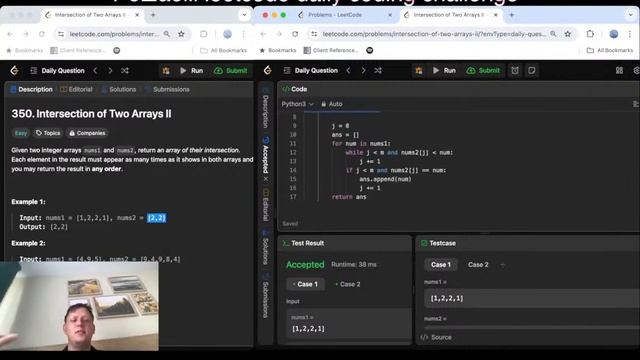Open new tab in left browser

pyautogui.click(x=153, y=15)
